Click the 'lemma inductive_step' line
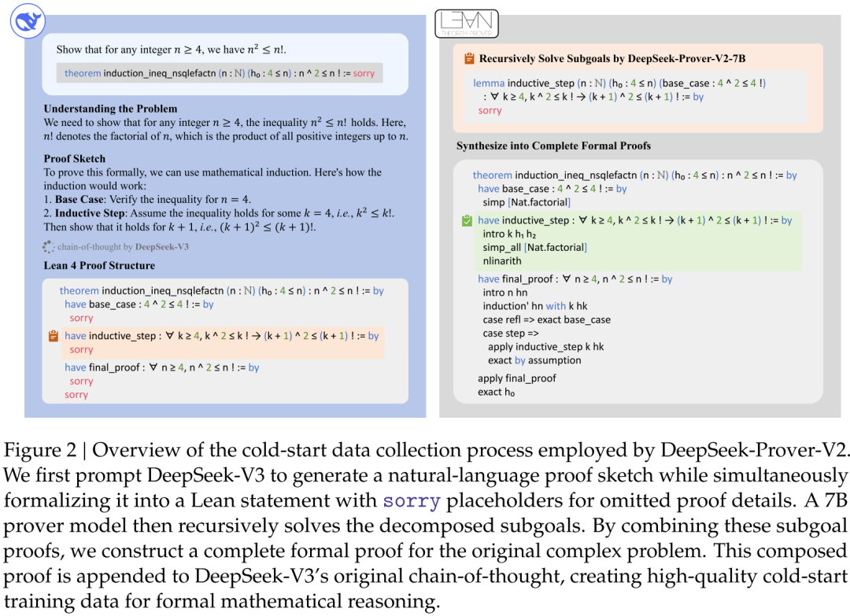This screenshot has width=850, height=616. (619, 83)
